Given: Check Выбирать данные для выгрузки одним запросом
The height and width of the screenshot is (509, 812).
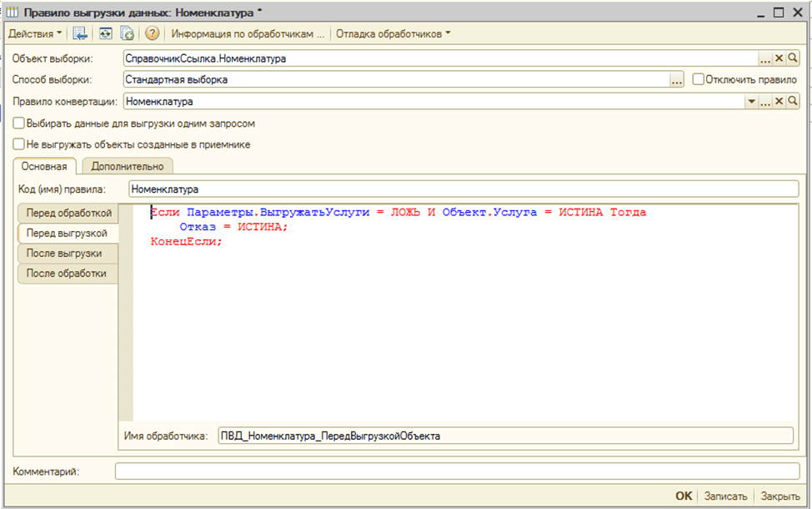Looking at the screenshot, I should tap(18, 123).
